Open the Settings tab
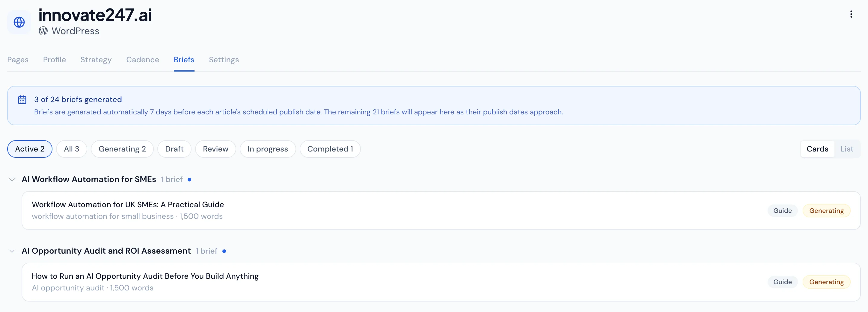The width and height of the screenshot is (868, 312). click(224, 60)
